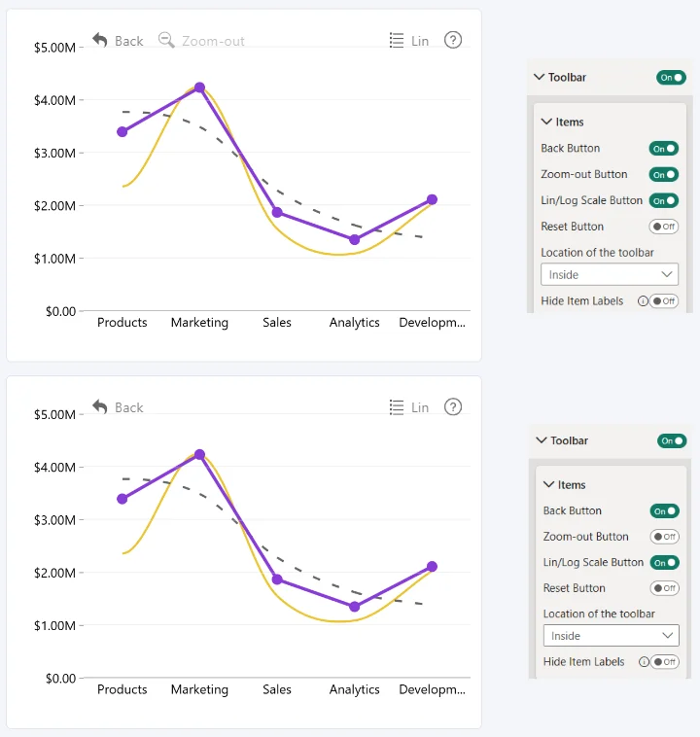
Task: Click the Lin scale list icon in top chart
Action: (397, 41)
